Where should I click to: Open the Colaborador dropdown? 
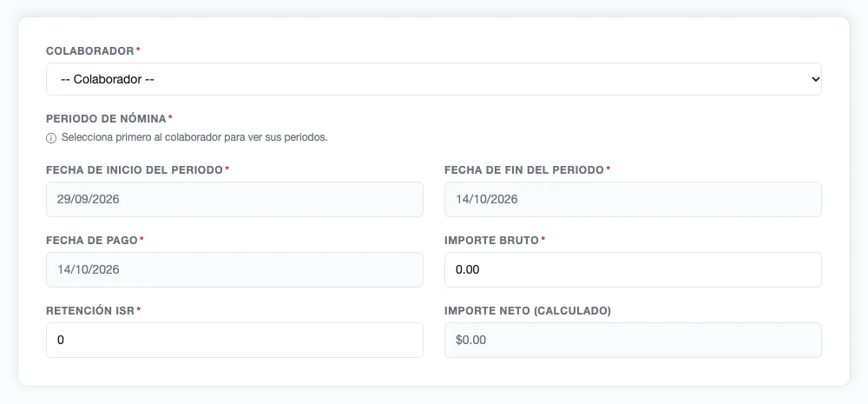tap(433, 79)
